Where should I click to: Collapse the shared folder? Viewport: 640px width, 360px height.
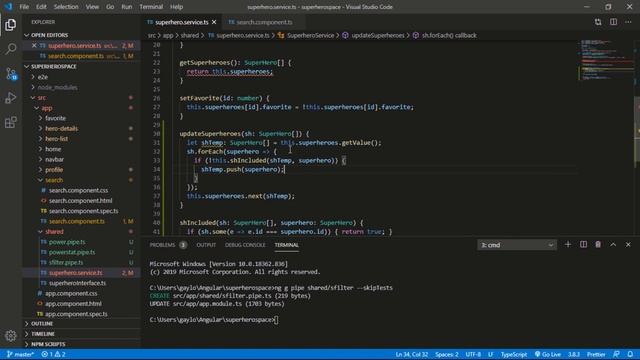pos(82,231)
